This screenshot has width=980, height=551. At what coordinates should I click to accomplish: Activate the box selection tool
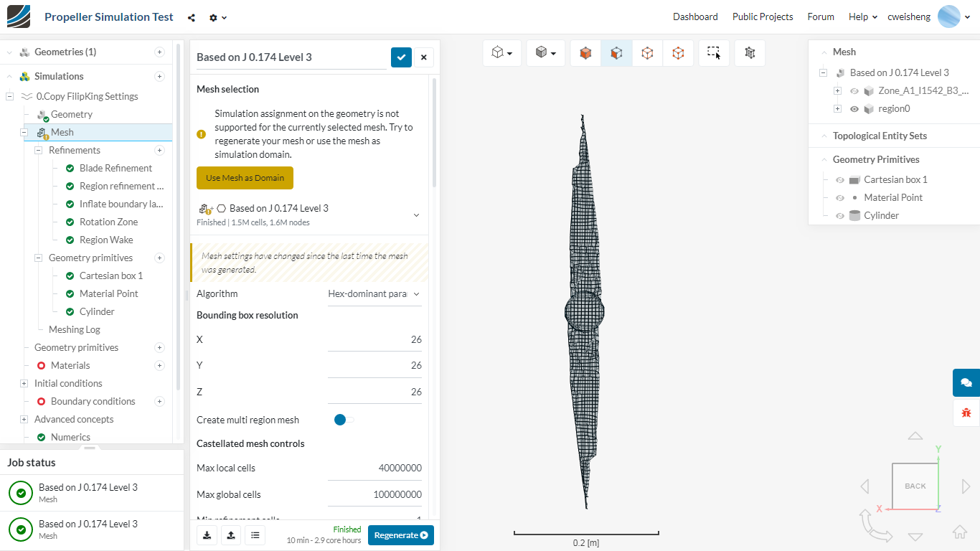713,53
